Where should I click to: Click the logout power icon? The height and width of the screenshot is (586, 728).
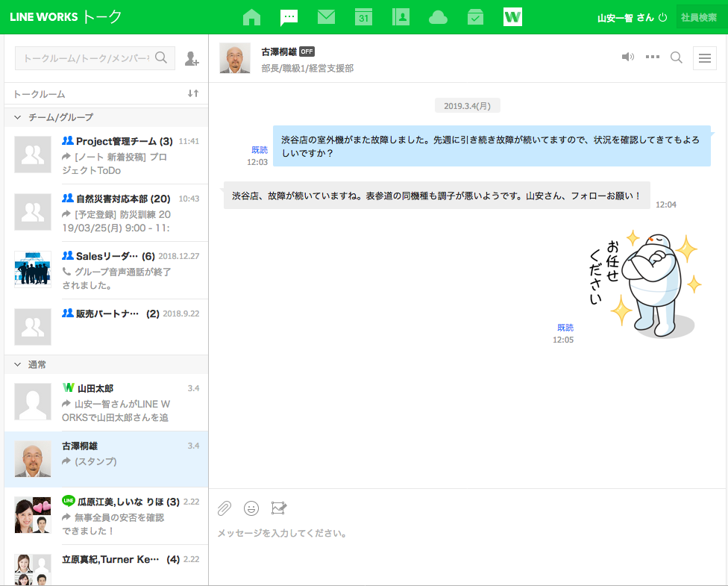(662, 17)
